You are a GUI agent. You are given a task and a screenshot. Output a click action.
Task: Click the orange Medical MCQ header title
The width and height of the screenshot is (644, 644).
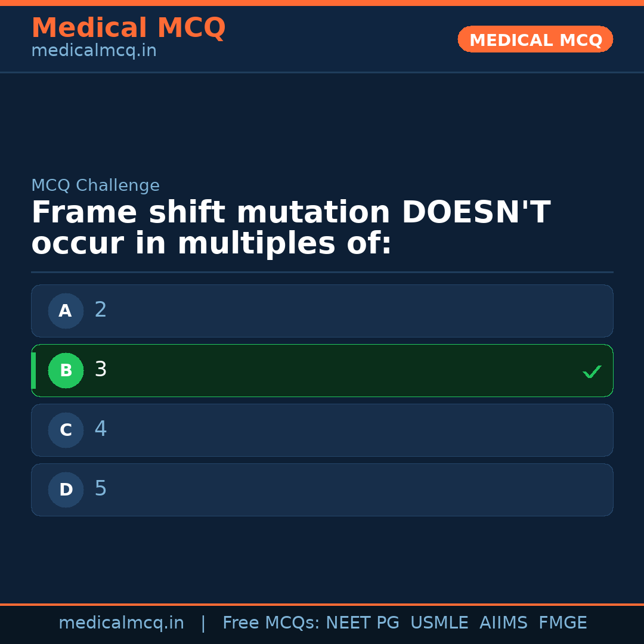pos(128,28)
